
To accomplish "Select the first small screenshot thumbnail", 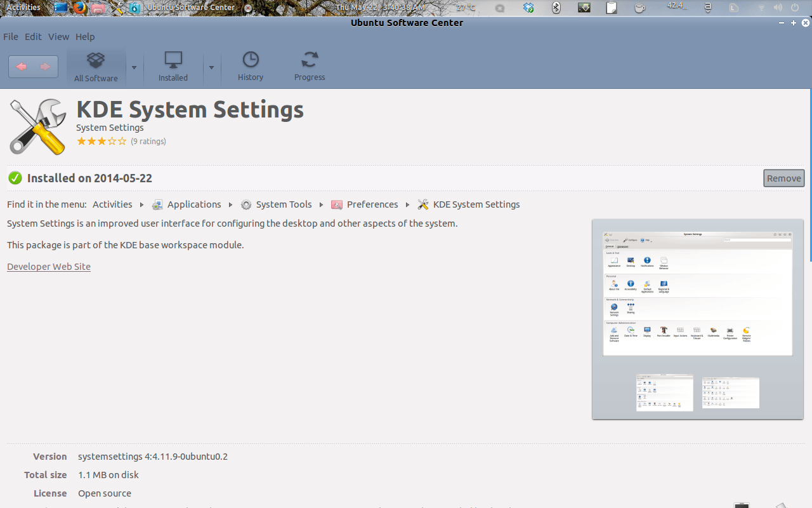I will click(665, 392).
